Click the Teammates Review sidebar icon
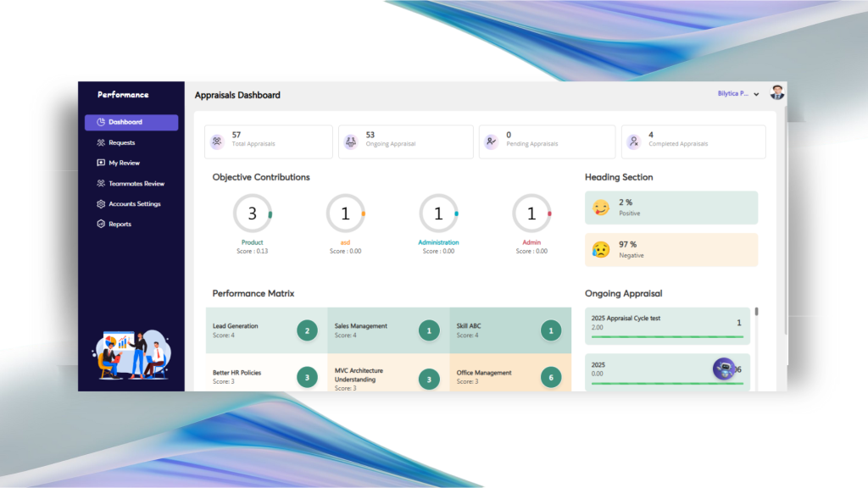Viewport: 868px width, 488px height. (101, 184)
